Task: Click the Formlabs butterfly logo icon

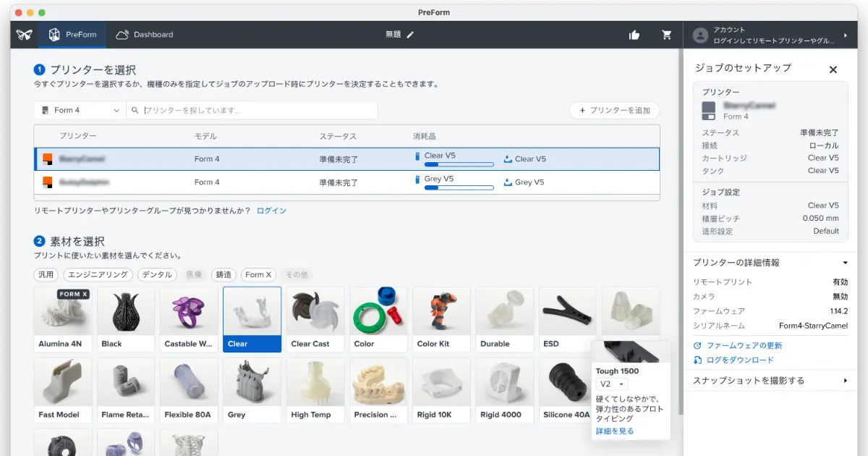Action: 25,35
